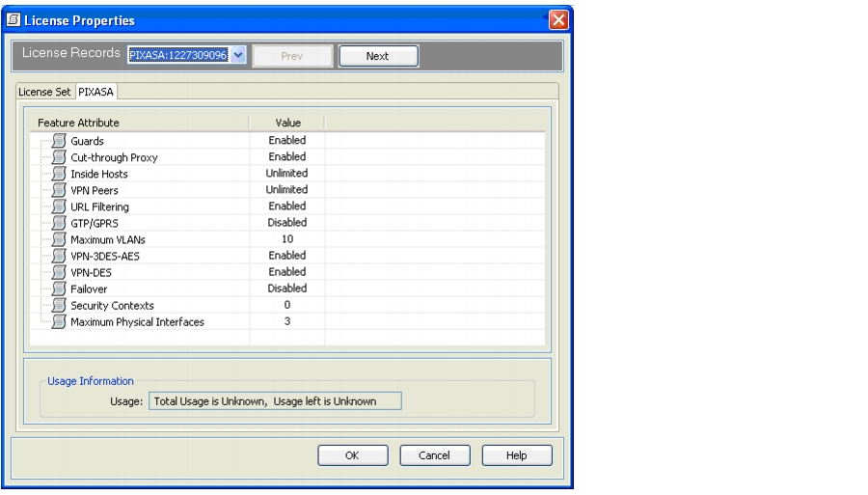
Task: Click the Disabled value for Failover
Action: 287,288
